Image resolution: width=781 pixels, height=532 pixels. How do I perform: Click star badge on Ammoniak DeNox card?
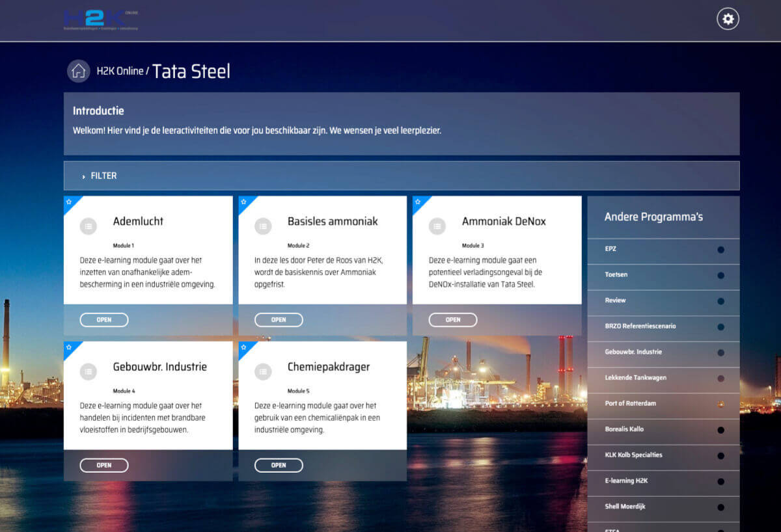pos(418,202)
